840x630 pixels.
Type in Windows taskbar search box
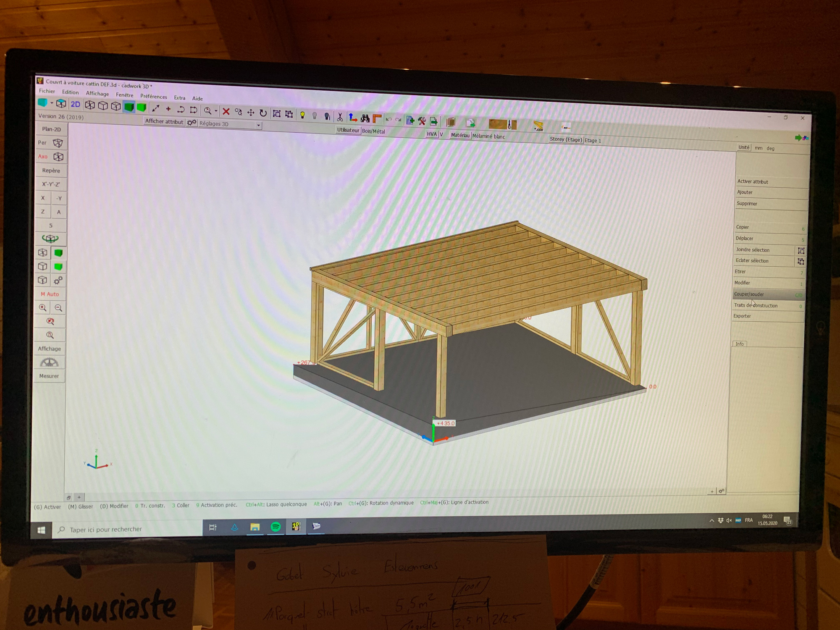(x=128, y=530)
